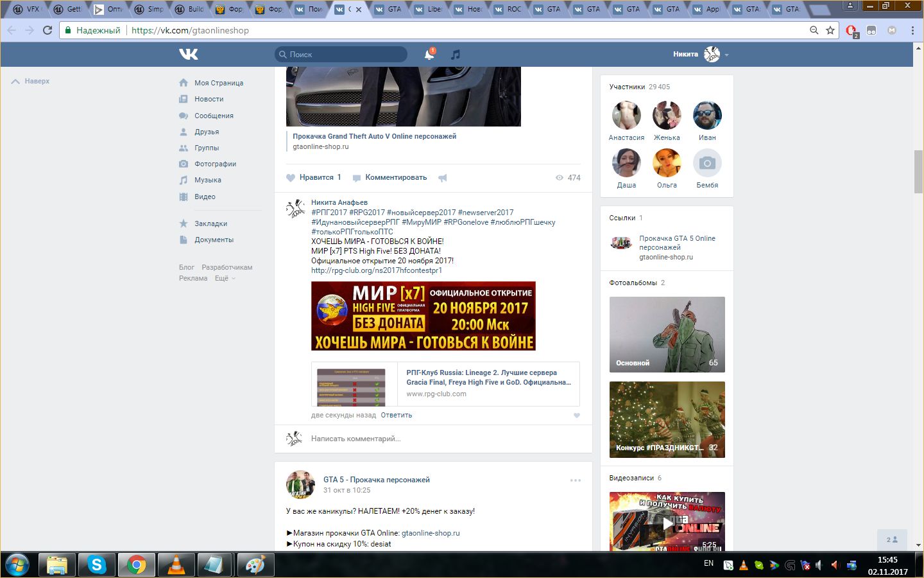Click the Windows Start button

click(17, 565)
